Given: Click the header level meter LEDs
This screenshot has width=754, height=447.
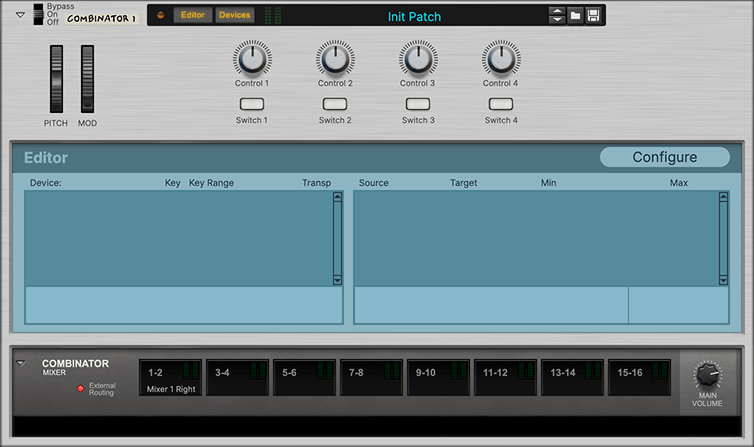Looking at the screenshot, I should point(273,15).
